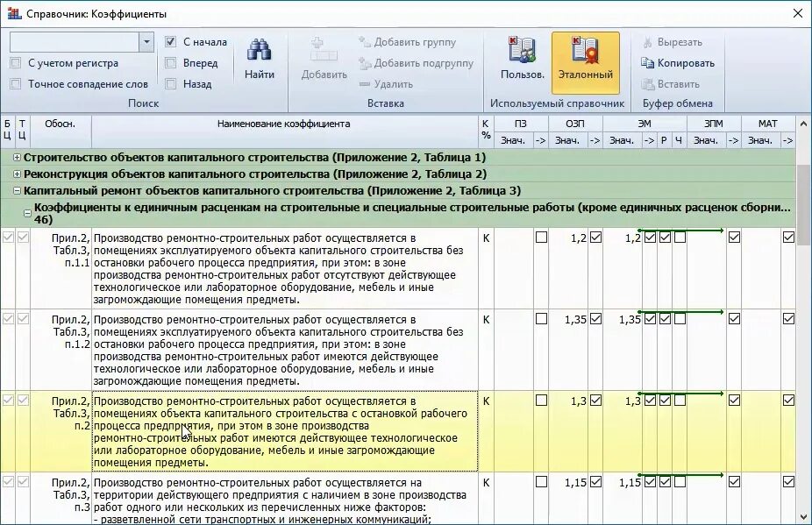
Task: Click Добавить группу
Action: pos(408,42)
